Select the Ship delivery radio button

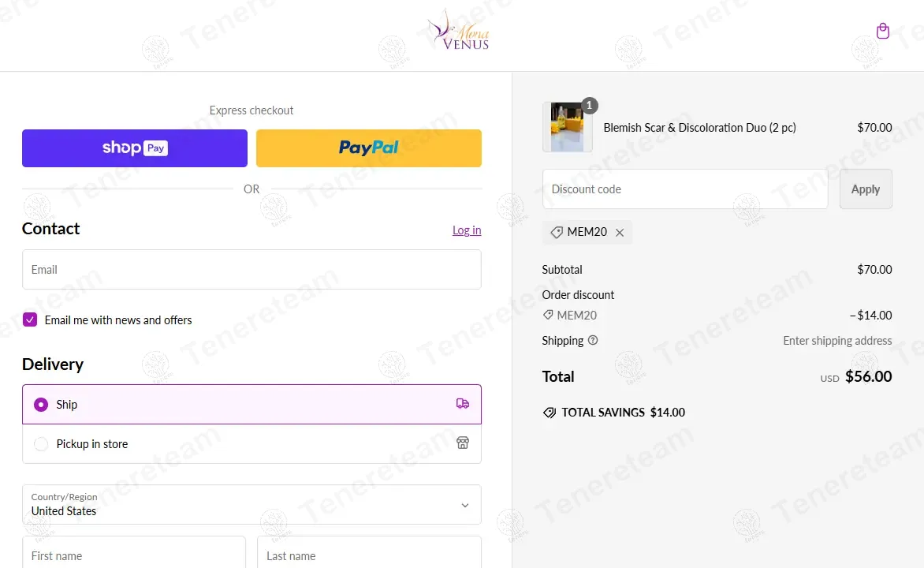(x=41, y=405)
